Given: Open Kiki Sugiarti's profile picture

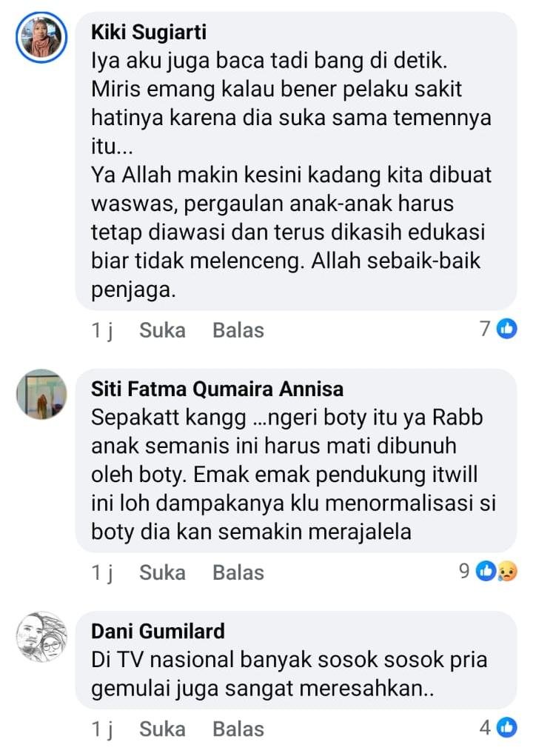Looking at the screenshot, I should (x=41, y=37).
